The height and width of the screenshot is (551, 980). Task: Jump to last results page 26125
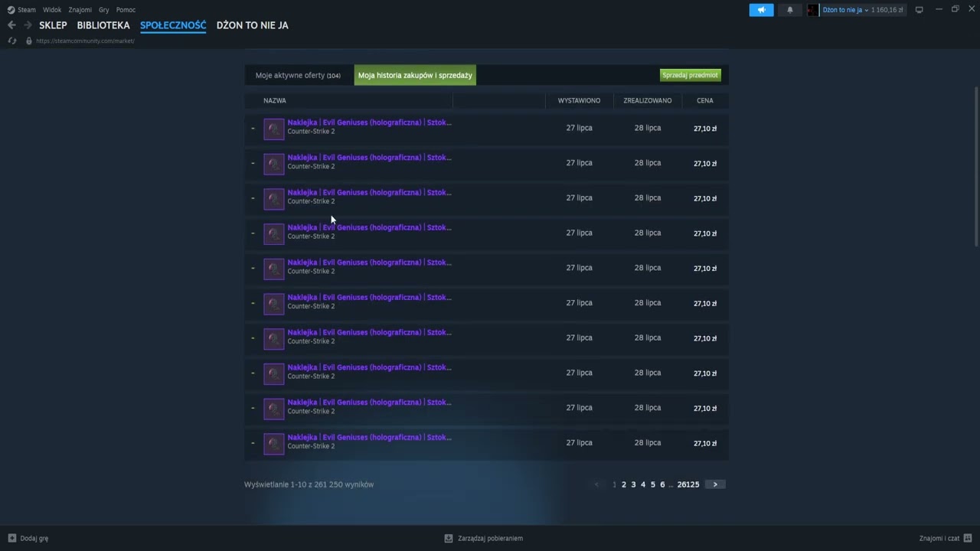688,484
